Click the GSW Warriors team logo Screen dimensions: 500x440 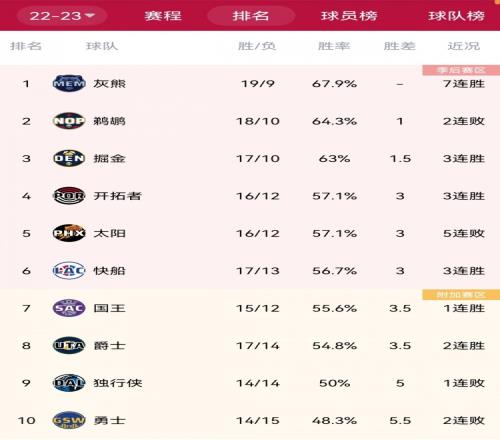[x=69, y=420]
